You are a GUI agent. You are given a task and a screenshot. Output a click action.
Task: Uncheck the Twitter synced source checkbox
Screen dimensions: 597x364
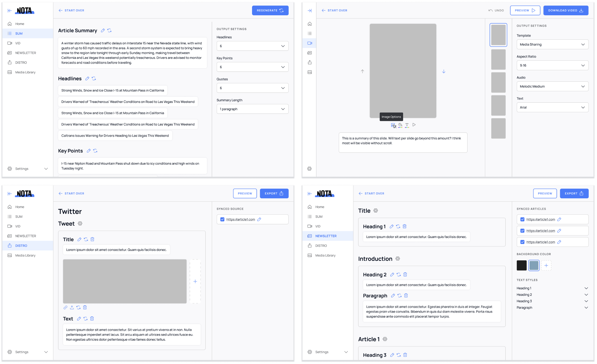(222, 219)
